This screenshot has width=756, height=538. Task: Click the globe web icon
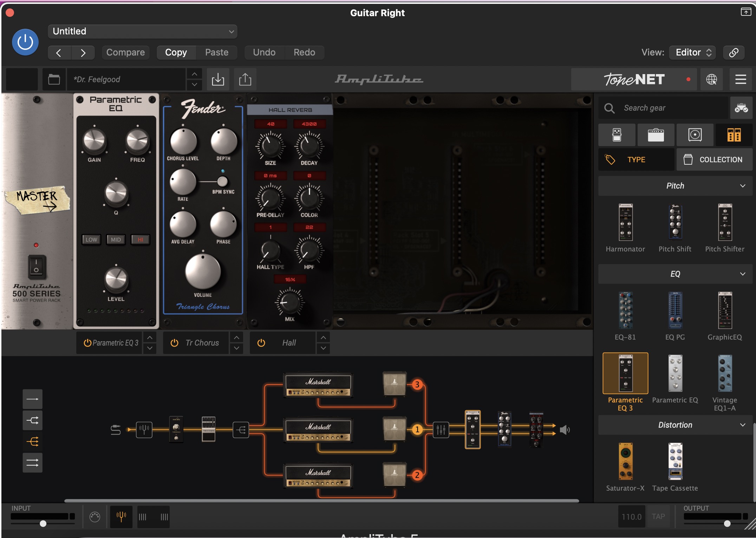tap(711, 79)
